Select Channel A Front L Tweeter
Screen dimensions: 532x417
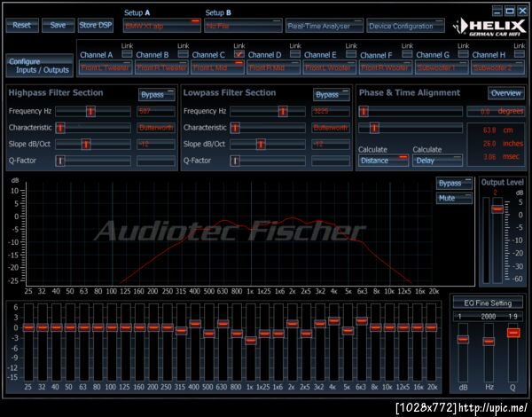pos(106,67)
